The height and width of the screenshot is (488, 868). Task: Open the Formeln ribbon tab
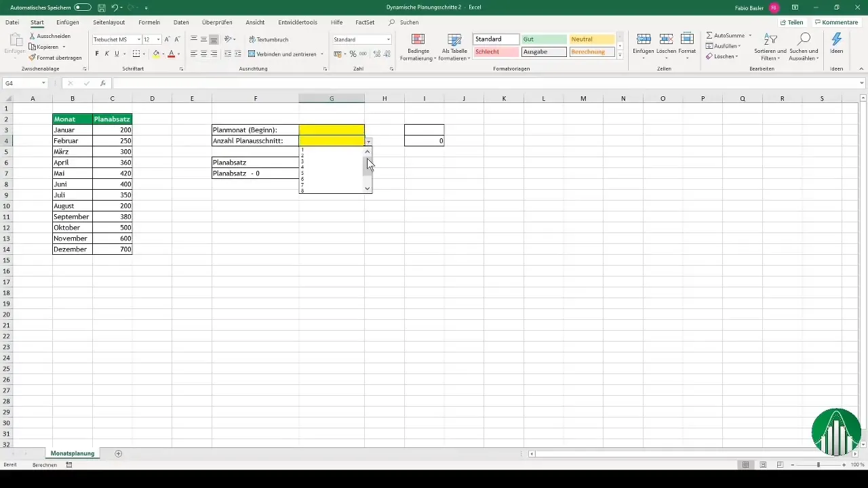click(149, 22)
